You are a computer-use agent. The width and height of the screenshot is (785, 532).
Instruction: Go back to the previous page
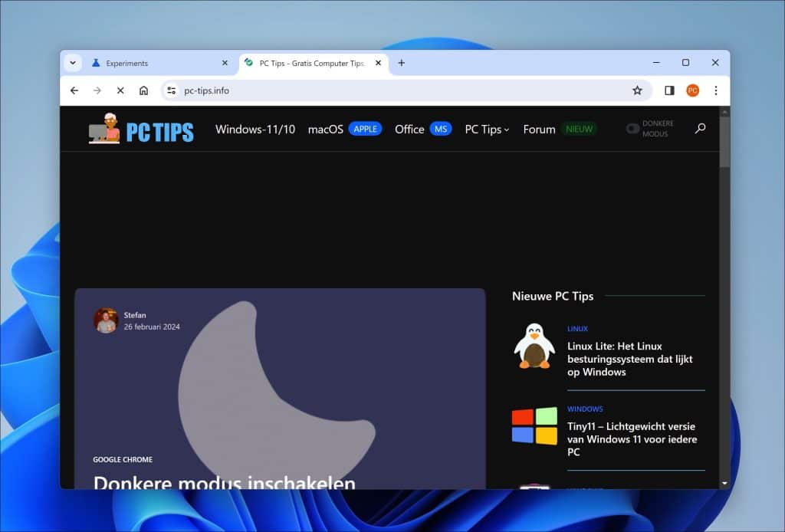pyautogui.click(x=74, y=90)
